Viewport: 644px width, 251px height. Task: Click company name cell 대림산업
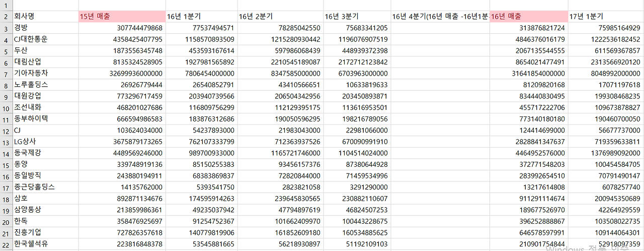coord(45,62)
